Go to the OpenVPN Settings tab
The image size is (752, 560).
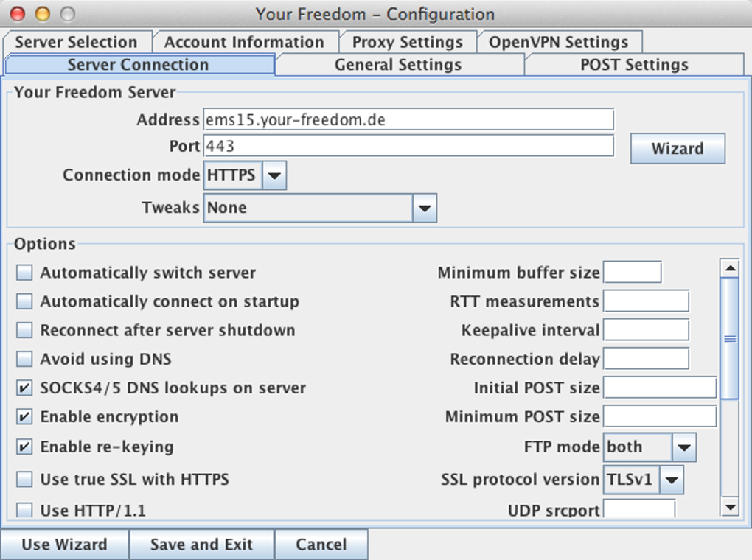tap(558, 42)
